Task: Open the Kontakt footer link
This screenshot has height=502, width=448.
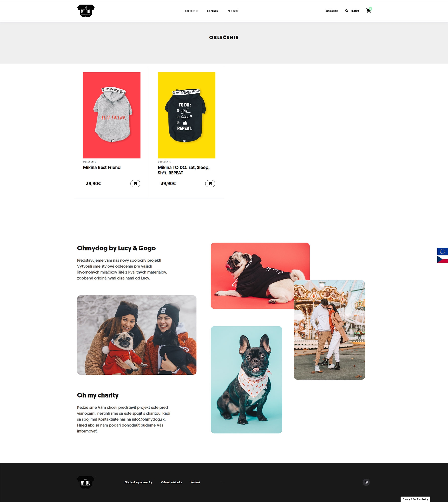Action: tap(195, 482)
